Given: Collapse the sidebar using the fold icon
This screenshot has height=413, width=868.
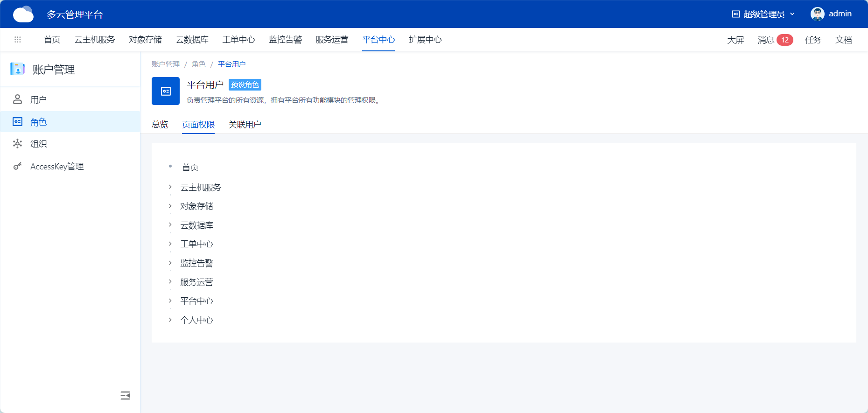Looking at the screenshot, I should [125, 396].
